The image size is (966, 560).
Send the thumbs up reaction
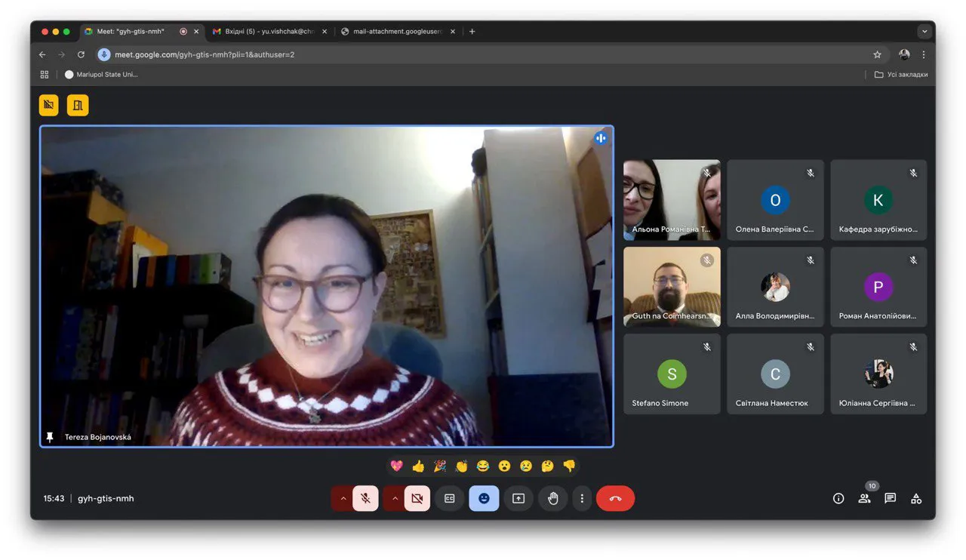418,466
